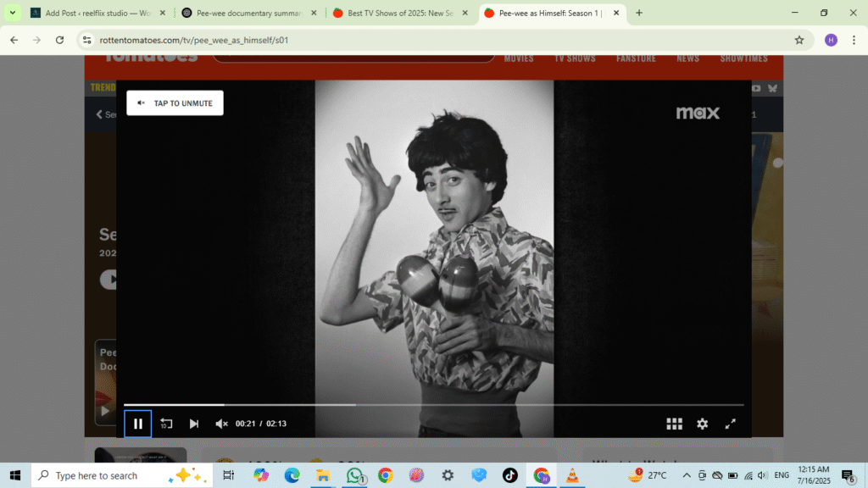The image size is (868, 488).
Task: Skip to the next video
Action: [x=194, y=424]
